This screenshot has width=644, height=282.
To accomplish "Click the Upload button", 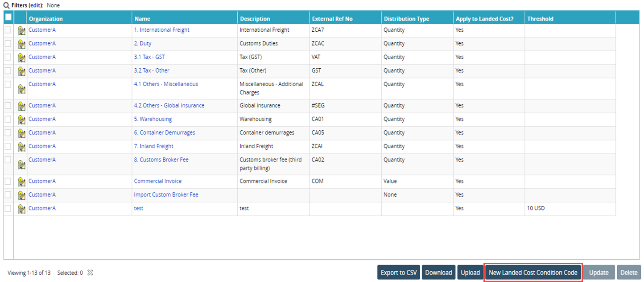I will coord(470,273).
